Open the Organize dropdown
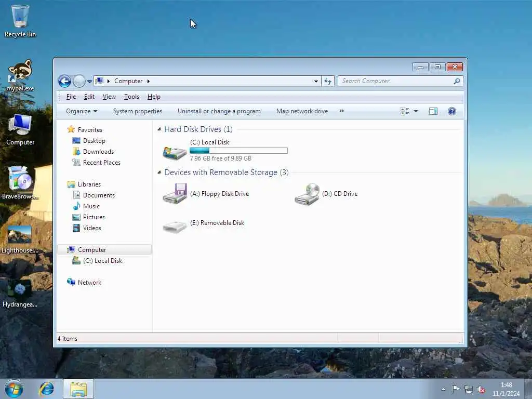 [x=82, y=111]
